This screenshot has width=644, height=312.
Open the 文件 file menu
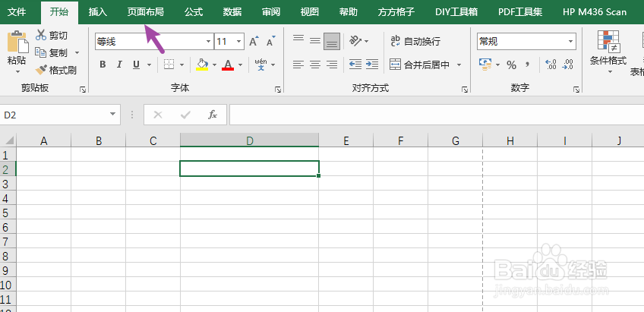[17, 11]
